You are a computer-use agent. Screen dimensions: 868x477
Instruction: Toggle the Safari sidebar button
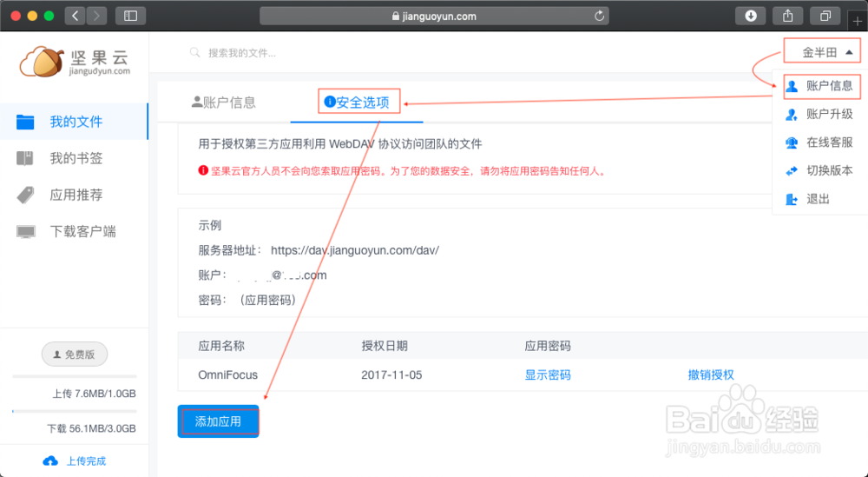[x=131, y=16]
